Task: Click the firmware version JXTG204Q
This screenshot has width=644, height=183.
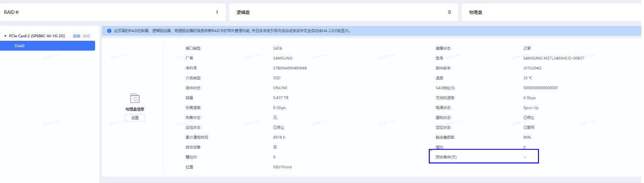Action: coord(532,68)
